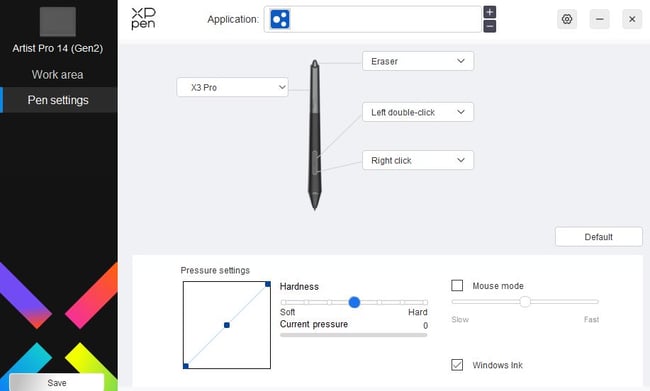Enable the Mouse mode checkbox
650x391 pixels.
pyautogui.click(x=457, y=285)
